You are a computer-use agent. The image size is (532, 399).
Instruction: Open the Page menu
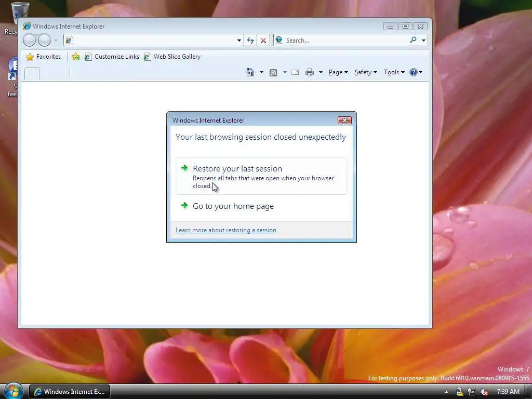coord(338,72)
